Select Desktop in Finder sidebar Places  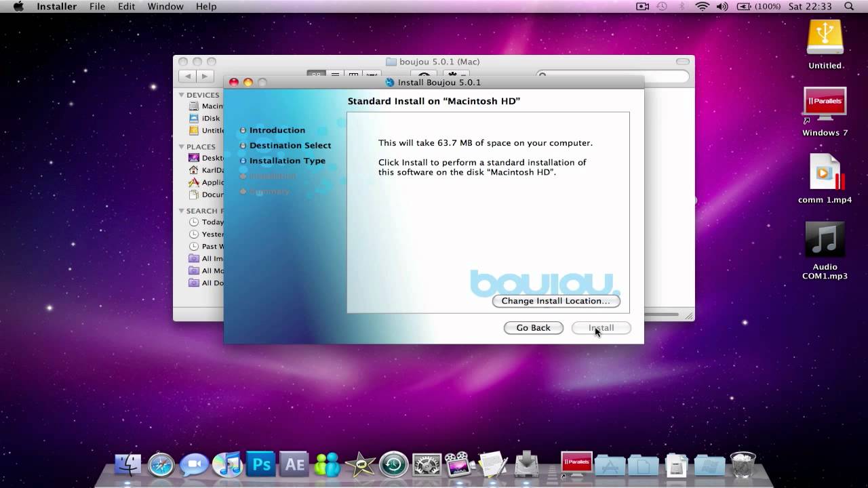(205, 158)
